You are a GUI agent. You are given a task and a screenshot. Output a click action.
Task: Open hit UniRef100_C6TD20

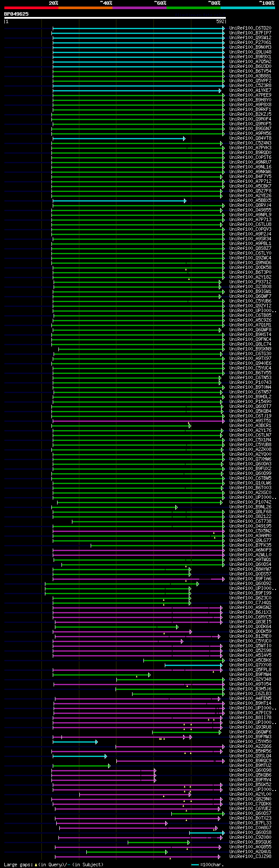pos(250,28)
